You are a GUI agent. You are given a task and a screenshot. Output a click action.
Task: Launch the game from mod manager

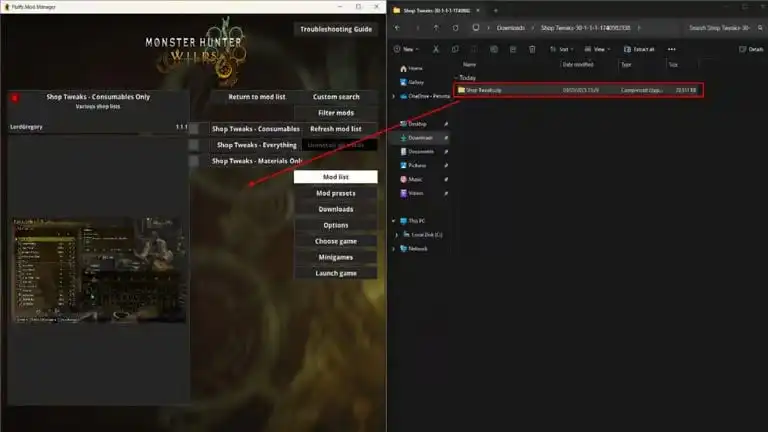pyautogui.click(x=336, y=273)
